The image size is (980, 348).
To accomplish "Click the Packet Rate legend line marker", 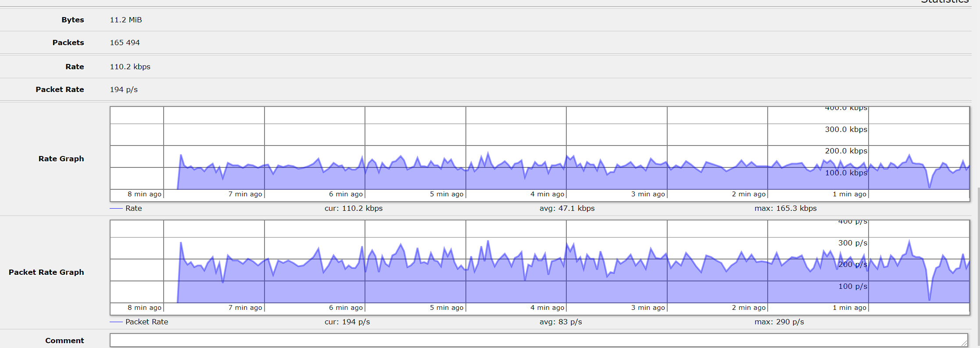I will click(116, 322).
